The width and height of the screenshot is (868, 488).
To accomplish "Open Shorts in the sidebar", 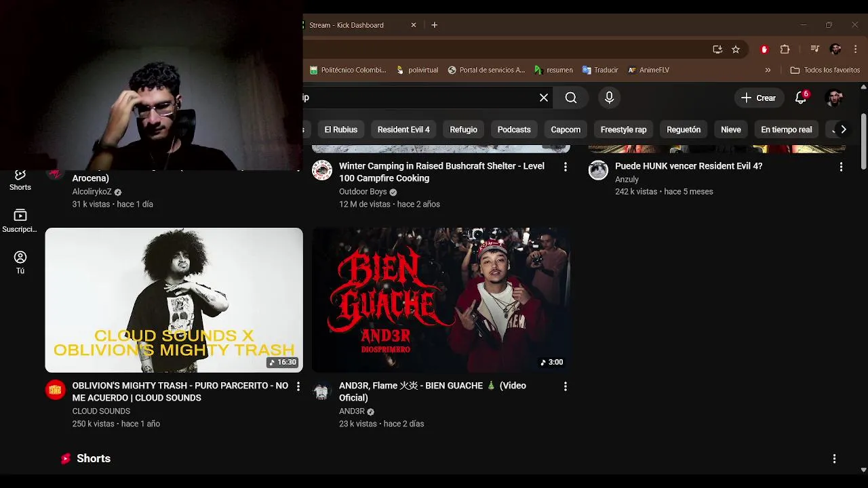I will pyautogui.click(x=20, y=180).
